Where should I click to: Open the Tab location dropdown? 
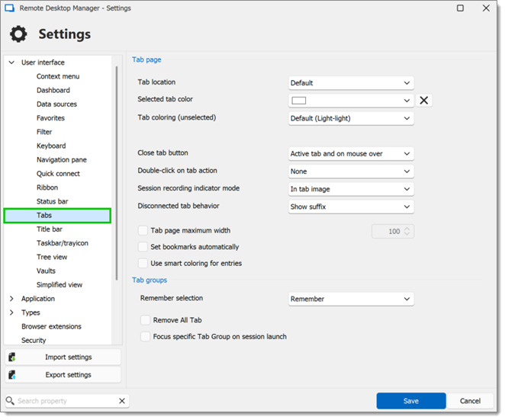click(x=351, y=83)
